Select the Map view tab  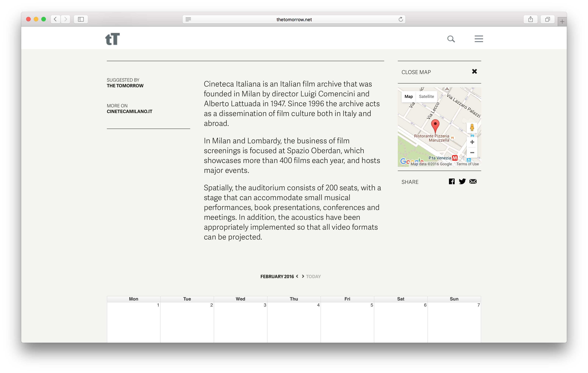pyautogui.click(x=409, y=96)
